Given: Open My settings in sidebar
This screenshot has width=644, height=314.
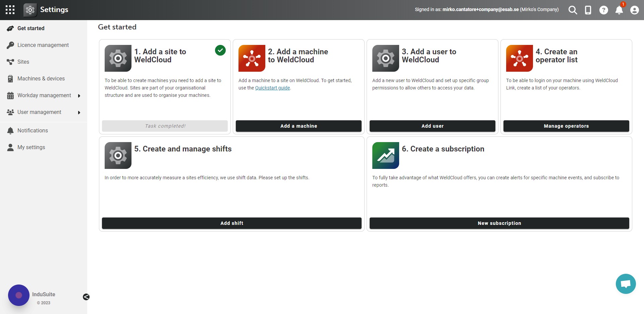Looking at the screenshot, I should pyautogui.click(x=44, y=147).
